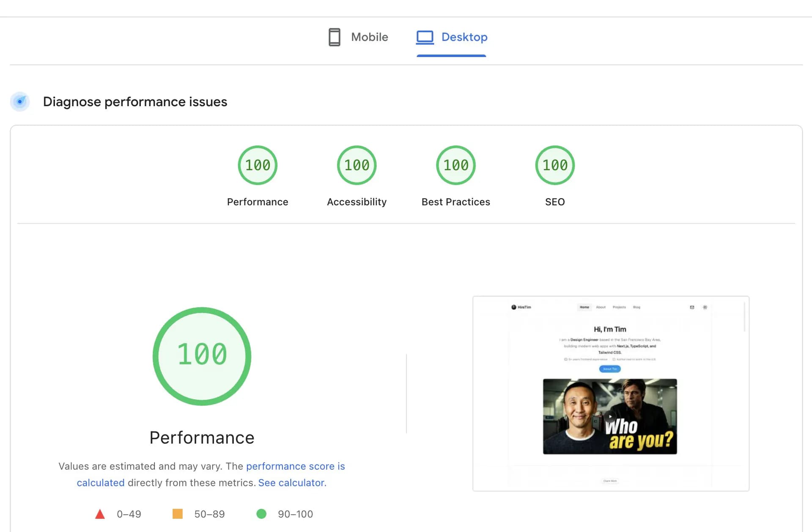Viewport: 812px width, 532px height.
Task: Click the '50–89' legend text
Action: (209, 514)
